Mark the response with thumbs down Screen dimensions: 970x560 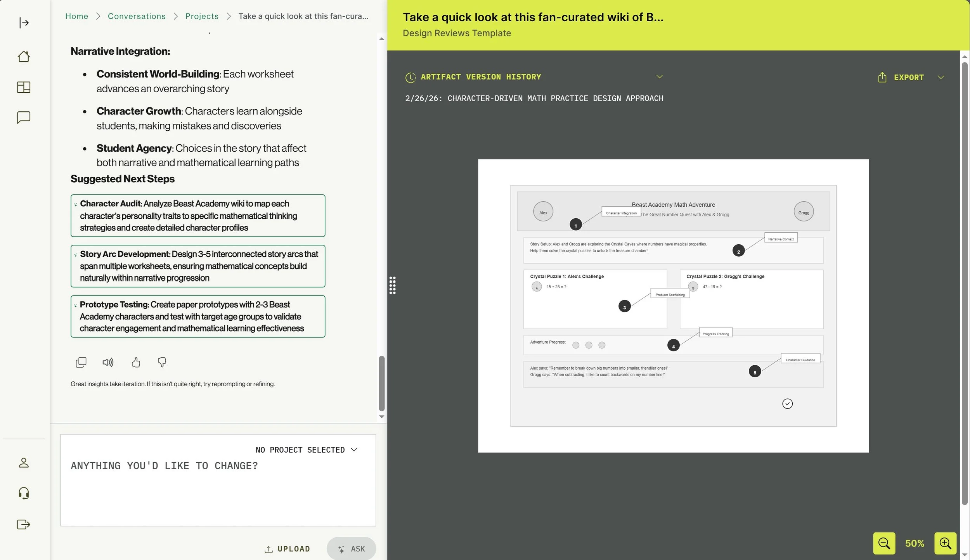(x=162, y=362)
